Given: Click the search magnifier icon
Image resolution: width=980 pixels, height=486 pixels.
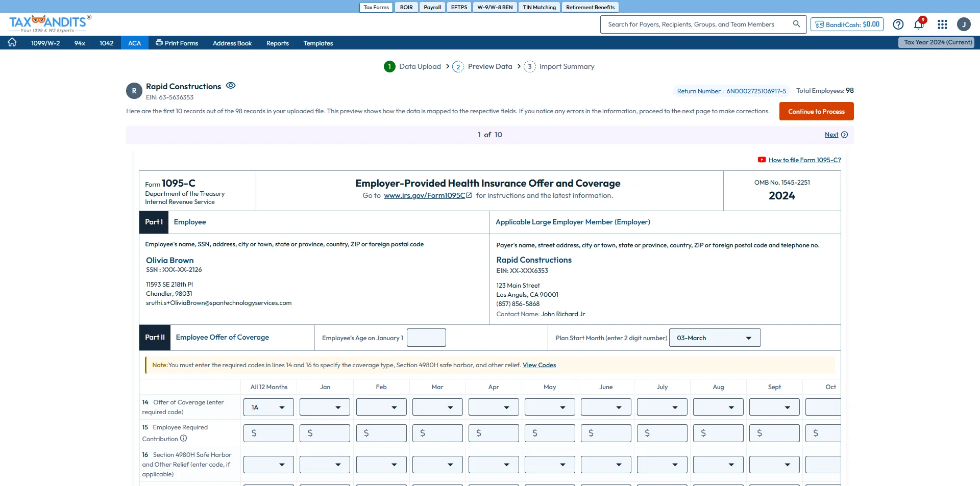Looking at the screenshot, I should coord(796,24).
